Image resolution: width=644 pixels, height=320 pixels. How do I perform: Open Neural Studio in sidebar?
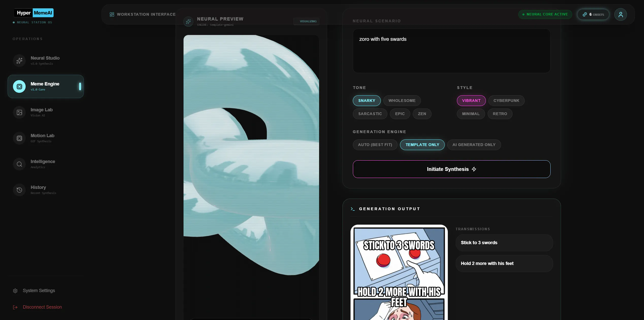pos(46,61)
